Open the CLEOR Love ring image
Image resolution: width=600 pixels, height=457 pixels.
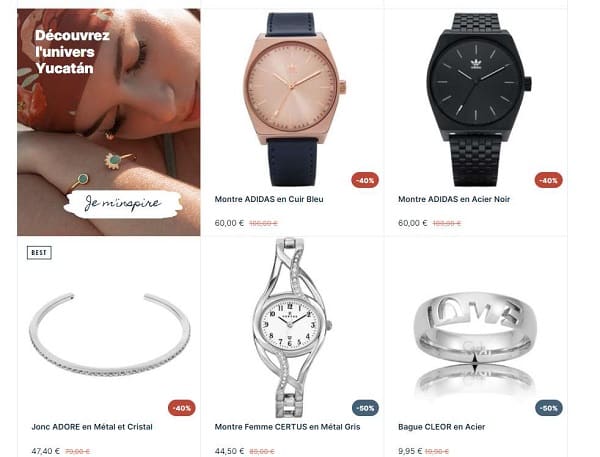[476, 344]
